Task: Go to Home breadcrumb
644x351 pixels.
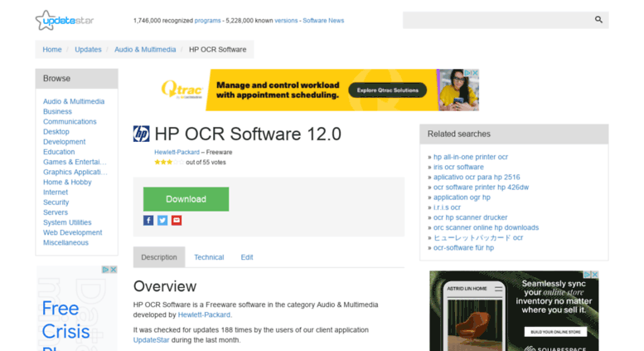Action: click(x=52, y=49)
